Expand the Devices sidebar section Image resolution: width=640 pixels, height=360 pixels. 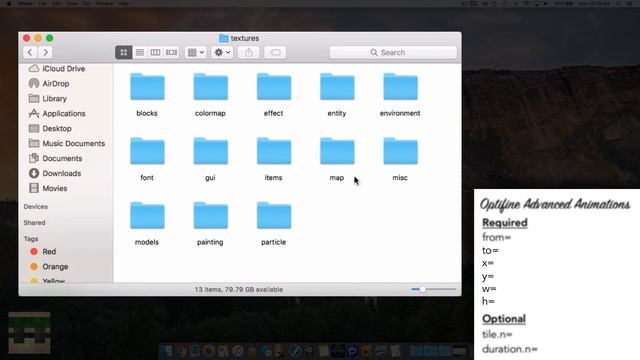[36, 207]
